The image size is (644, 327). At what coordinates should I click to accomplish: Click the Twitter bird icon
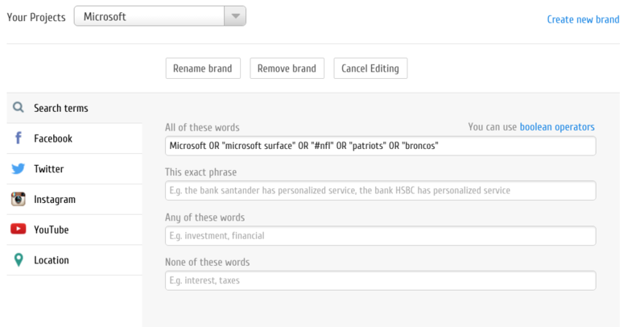(18, 169)
